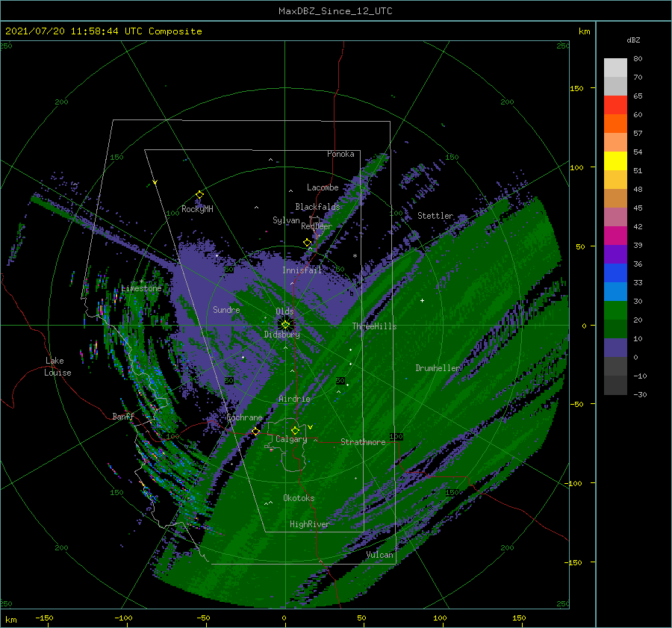Click the Calgary city label

(x=291, y=439)
